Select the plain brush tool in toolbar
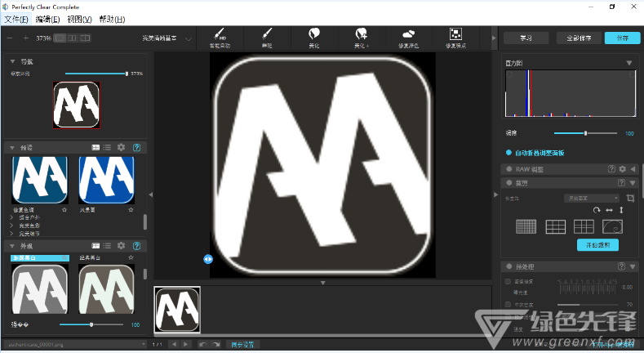Screen dimensions: 644x353 (267, 38)
